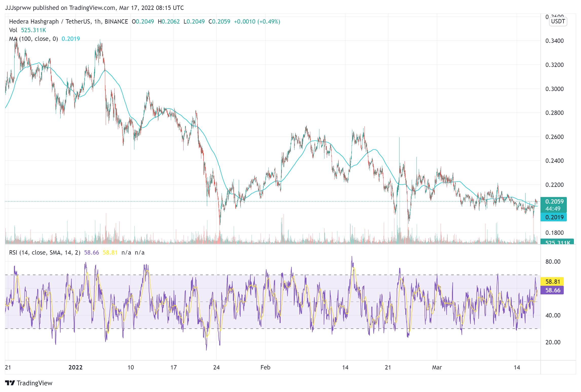Viewport: 581px width, 392px height.
Task: Click the yellow 58.81 RSI axis label
Action: coord(552,282)
